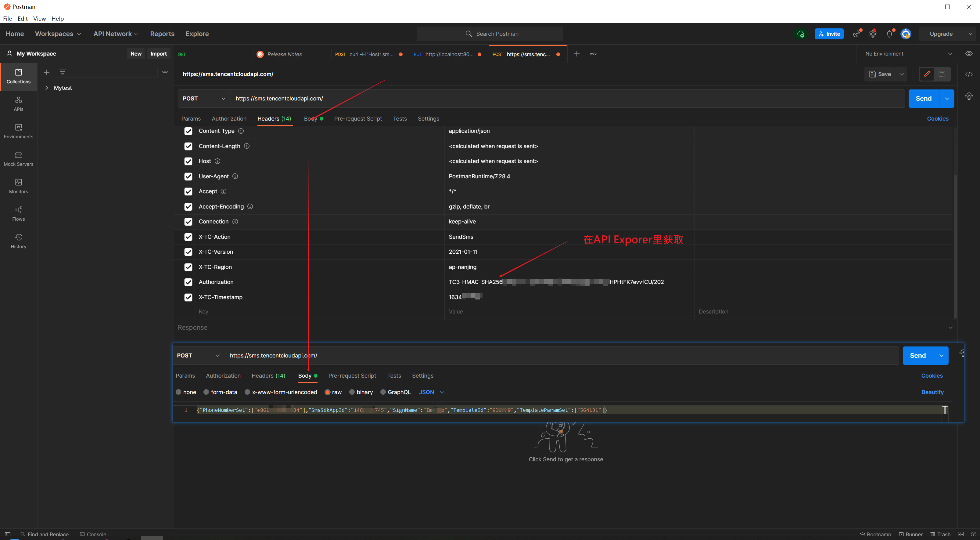Click the collections filter icon
The width and height of the screenshot is (980, 540).
tap(63, 72)
